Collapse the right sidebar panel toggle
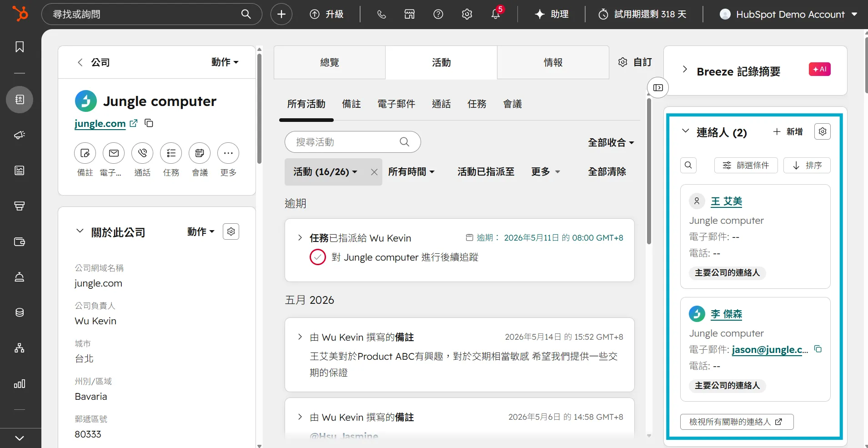868x448 pixels. pos(658,87)
